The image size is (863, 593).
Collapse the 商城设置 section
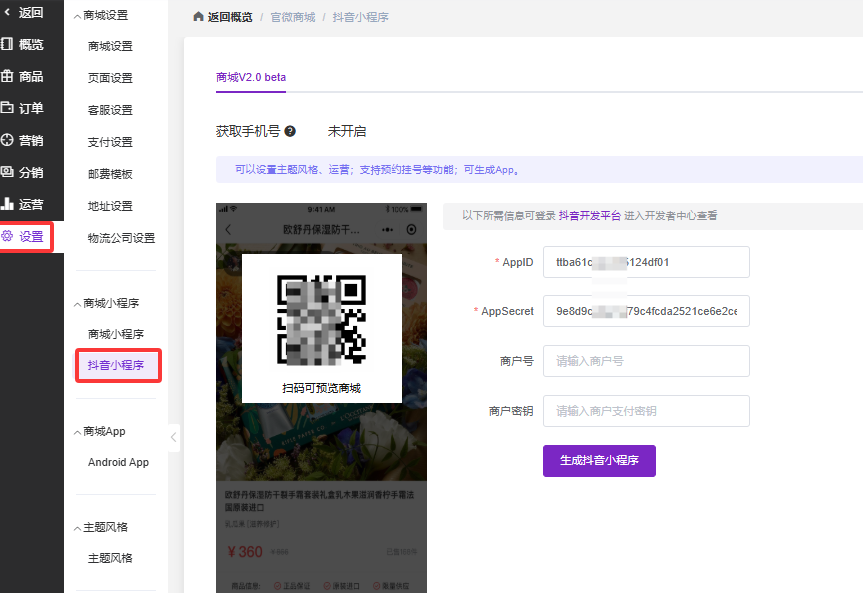coord(79,16)
